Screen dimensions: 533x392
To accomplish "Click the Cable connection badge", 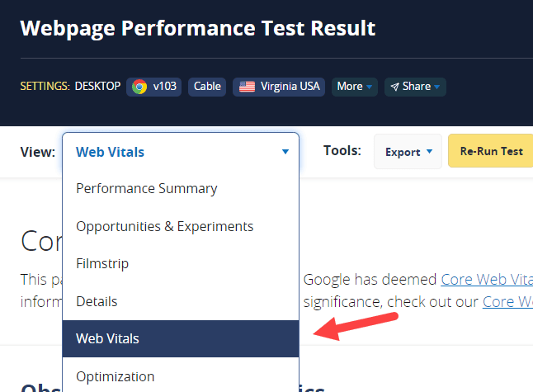I will coord(207,87).
